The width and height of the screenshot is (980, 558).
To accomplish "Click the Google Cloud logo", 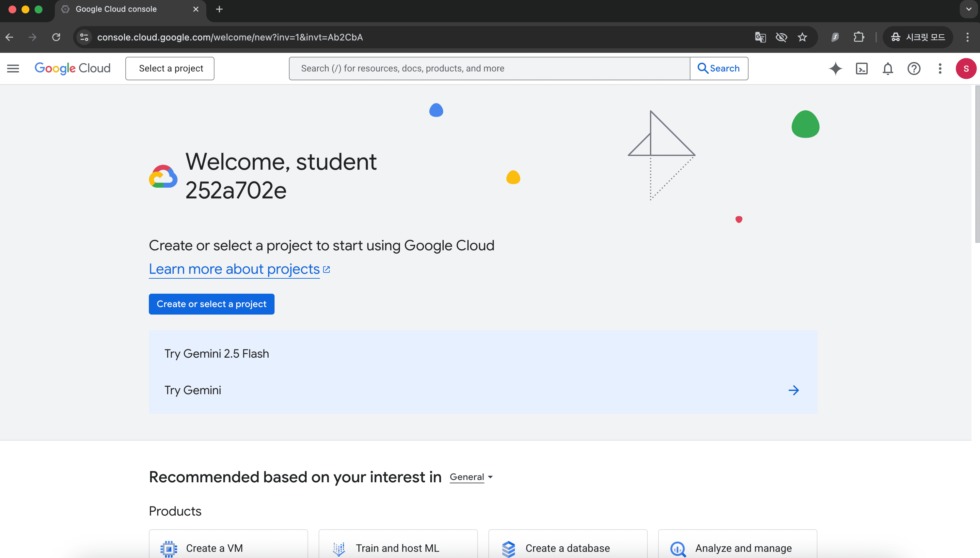I will click(72, 68).
